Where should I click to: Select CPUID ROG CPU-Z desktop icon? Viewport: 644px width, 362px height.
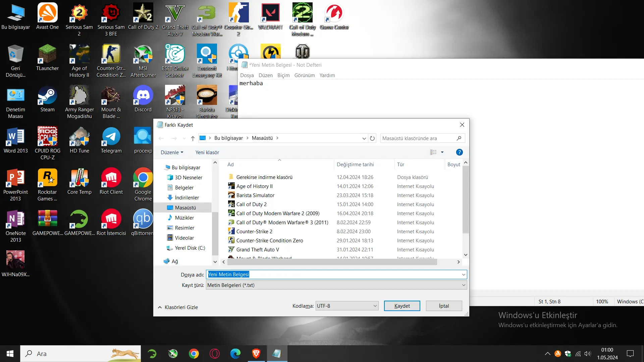coord(47,143)
